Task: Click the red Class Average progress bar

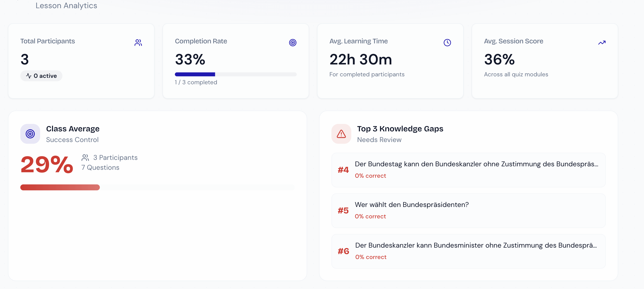Action: click(60, 187)
